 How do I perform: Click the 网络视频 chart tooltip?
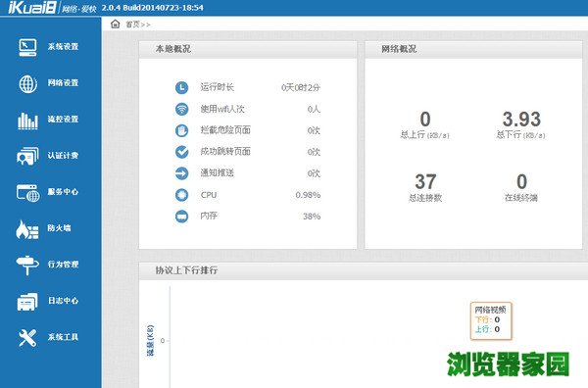pyautogui.click(x=491, y=321)
